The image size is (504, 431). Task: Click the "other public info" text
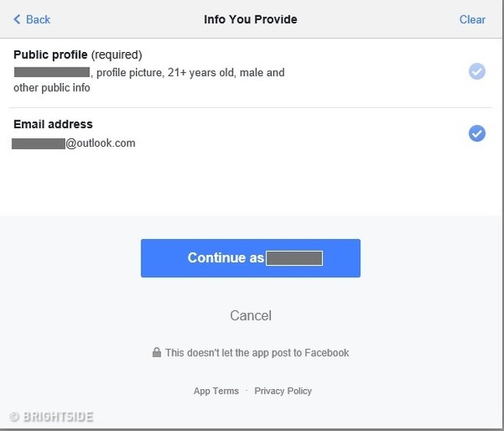click(x=51, y=88)
